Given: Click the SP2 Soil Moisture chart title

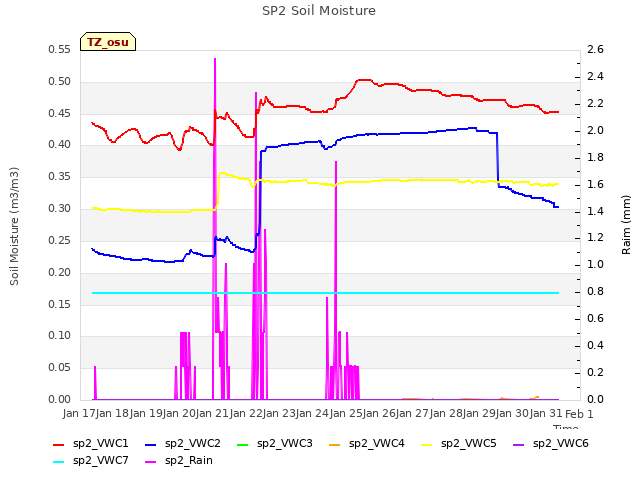Looking at the screenshot, I should [x=319, y=11].
